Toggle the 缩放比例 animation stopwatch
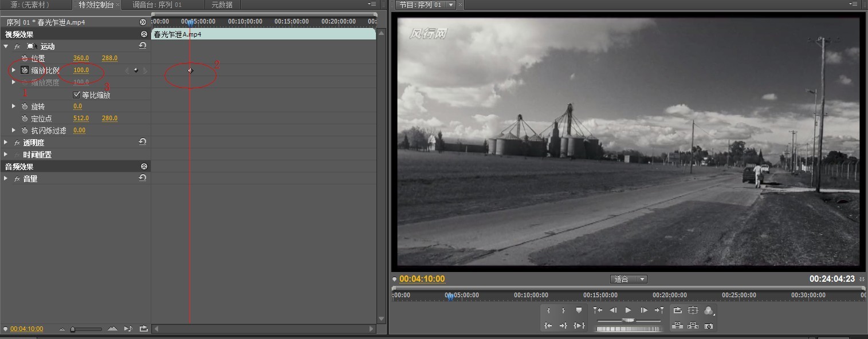Viewport: 868px width, 339px height. pyautogui.click(x=25, y=70)
